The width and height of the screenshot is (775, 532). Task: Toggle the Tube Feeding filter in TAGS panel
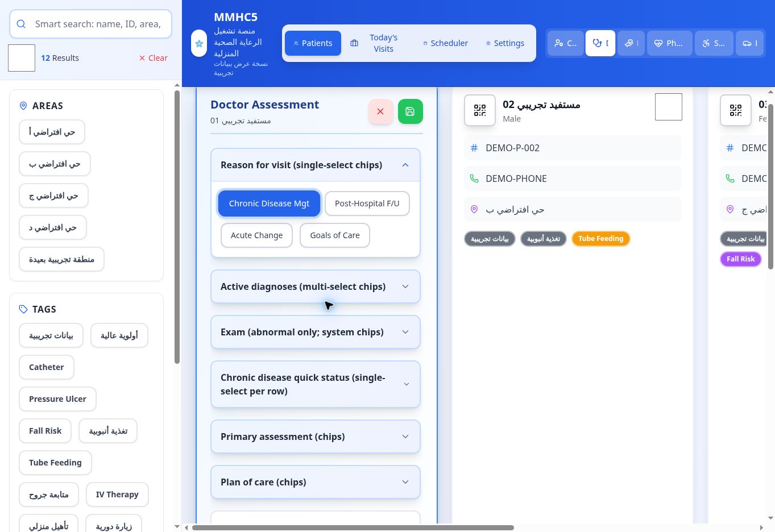point(55,463)
